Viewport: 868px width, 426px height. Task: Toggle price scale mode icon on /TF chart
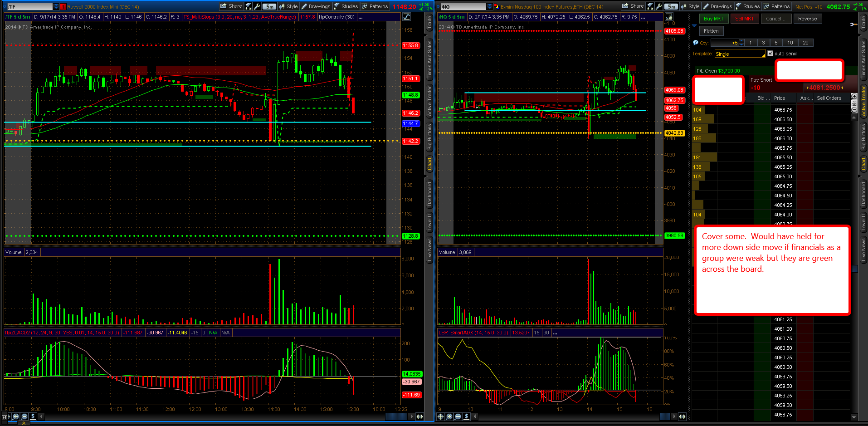tap(407, 17)
